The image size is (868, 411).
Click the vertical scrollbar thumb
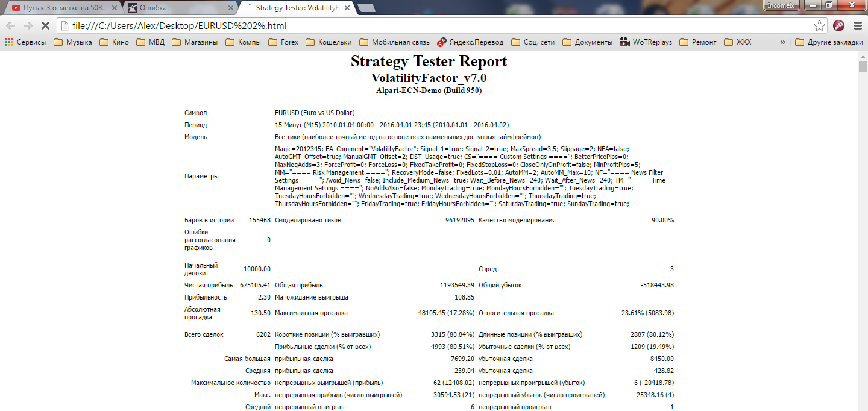click(863, 66)
